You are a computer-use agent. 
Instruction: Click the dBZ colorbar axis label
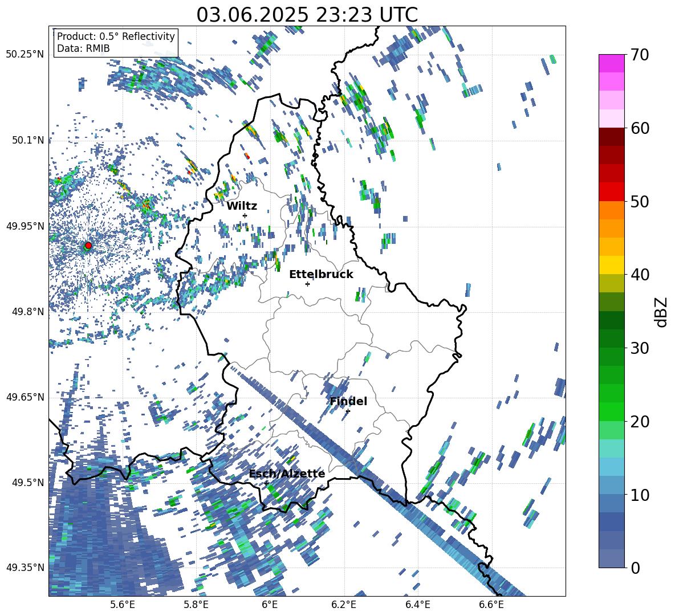[661, 312]
